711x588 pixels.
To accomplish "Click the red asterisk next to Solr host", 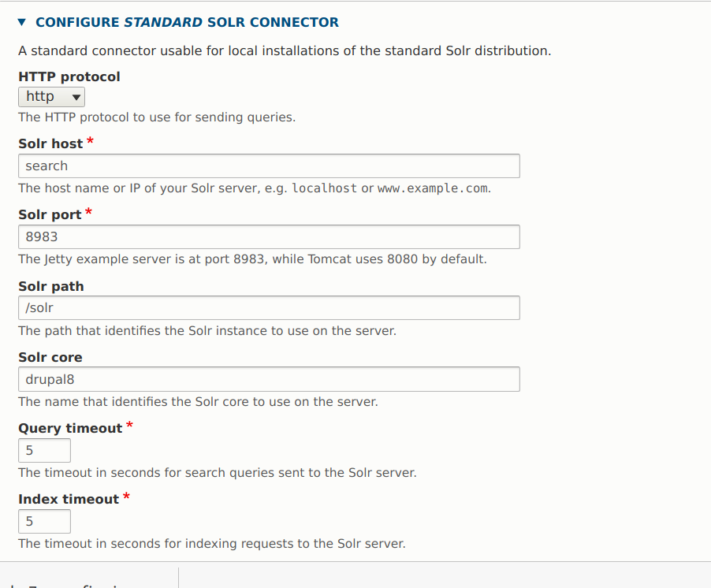I will (89, 142).
